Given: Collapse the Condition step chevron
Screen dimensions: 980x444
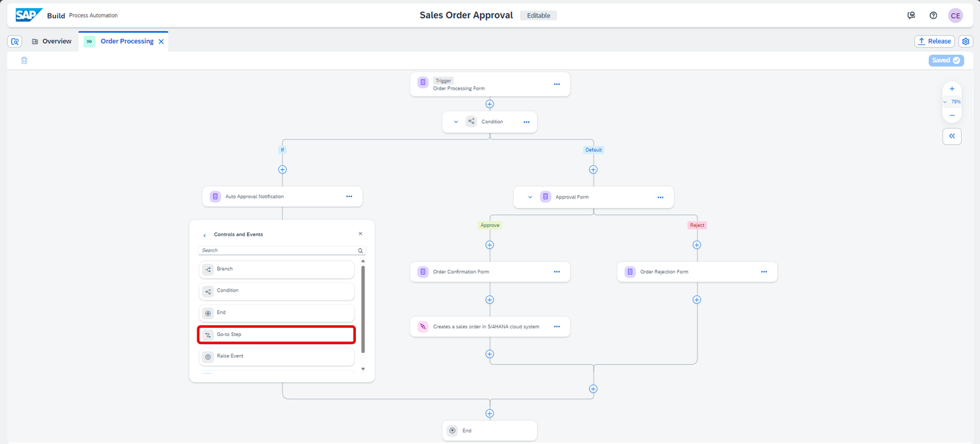Looking at the screenshot, I should (x=456, y=122).
